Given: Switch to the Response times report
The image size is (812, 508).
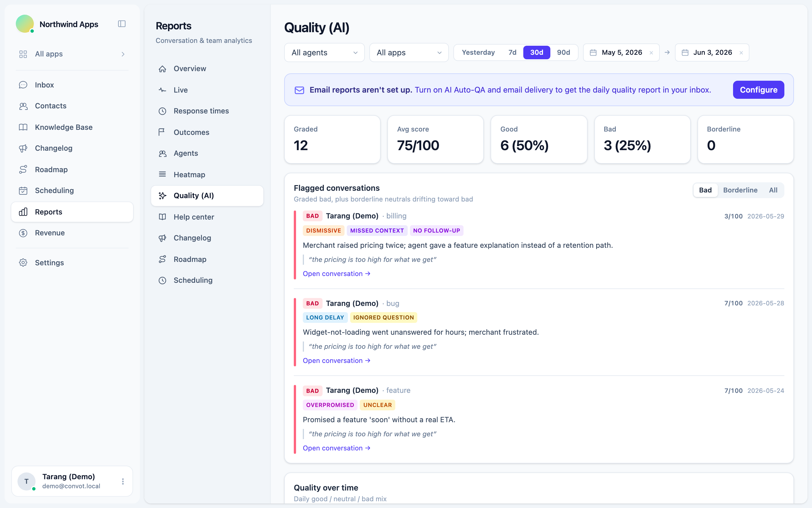Looking at the screenshot, I should [x=207, y=111].
